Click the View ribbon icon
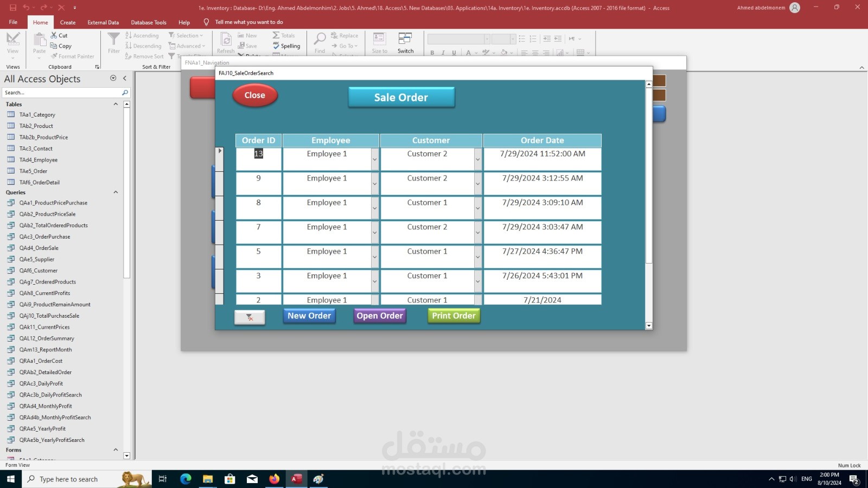The height and width of the screenshot is (488, 868). click(13, 39)
